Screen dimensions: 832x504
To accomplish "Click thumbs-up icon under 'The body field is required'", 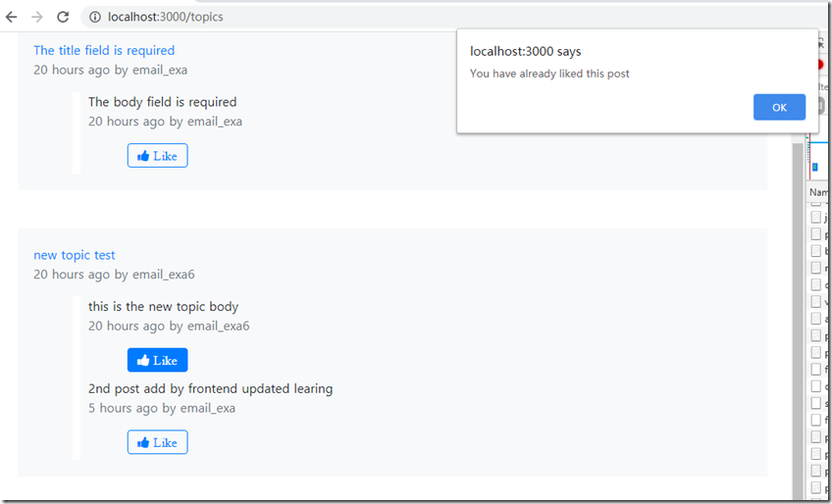I will (143, 156).
